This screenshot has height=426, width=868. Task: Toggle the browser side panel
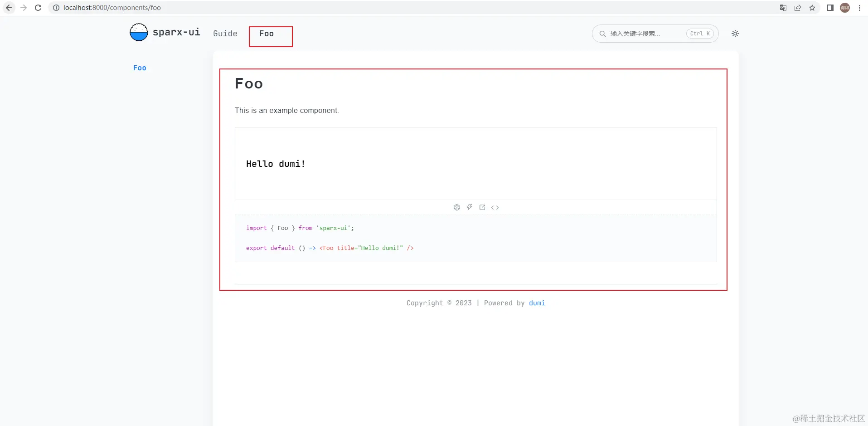(830, 8)
